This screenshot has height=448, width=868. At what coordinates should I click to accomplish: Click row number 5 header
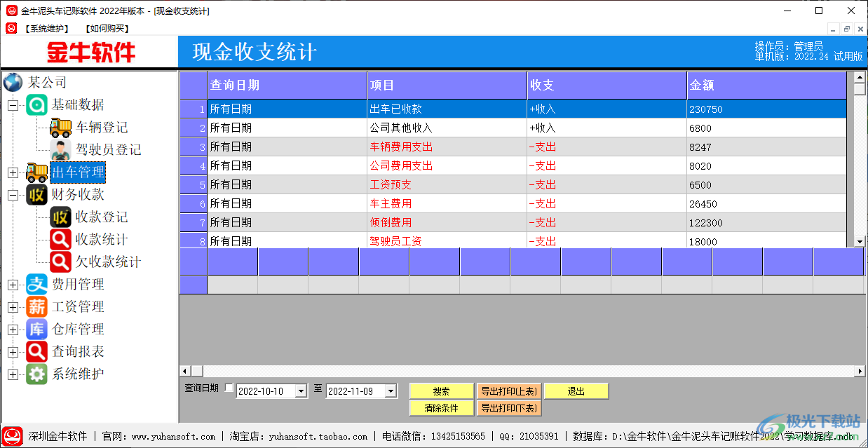[x=194, y=185]
